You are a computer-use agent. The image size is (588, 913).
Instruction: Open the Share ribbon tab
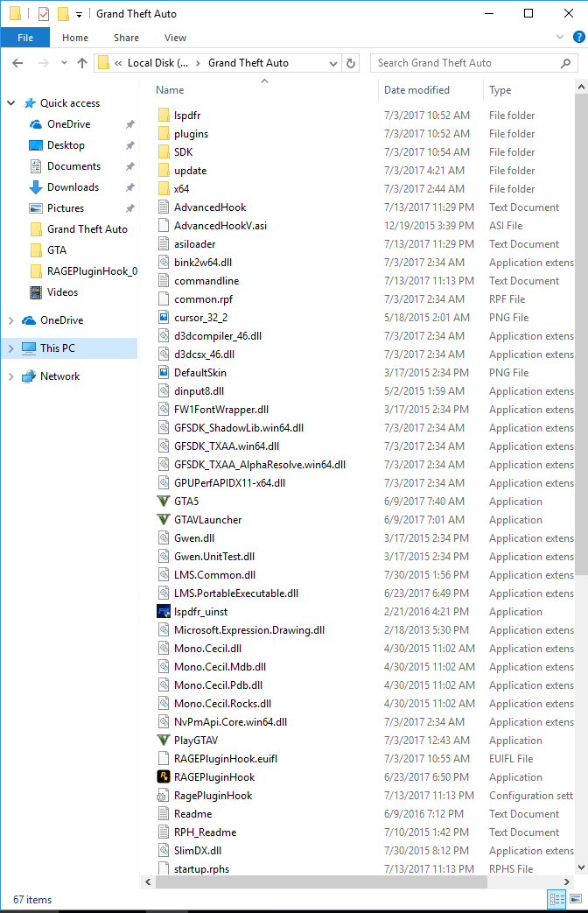(126, 38)
